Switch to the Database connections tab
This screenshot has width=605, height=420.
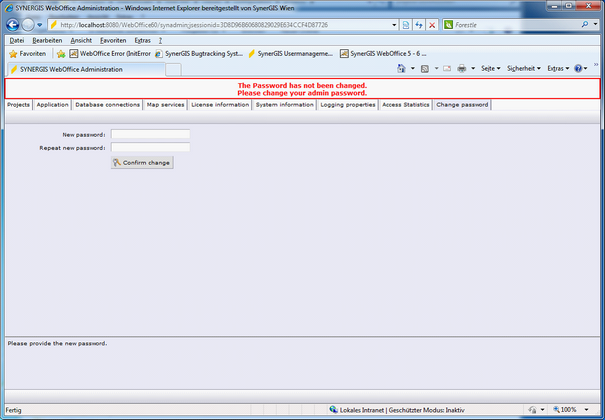pos(108,105)
